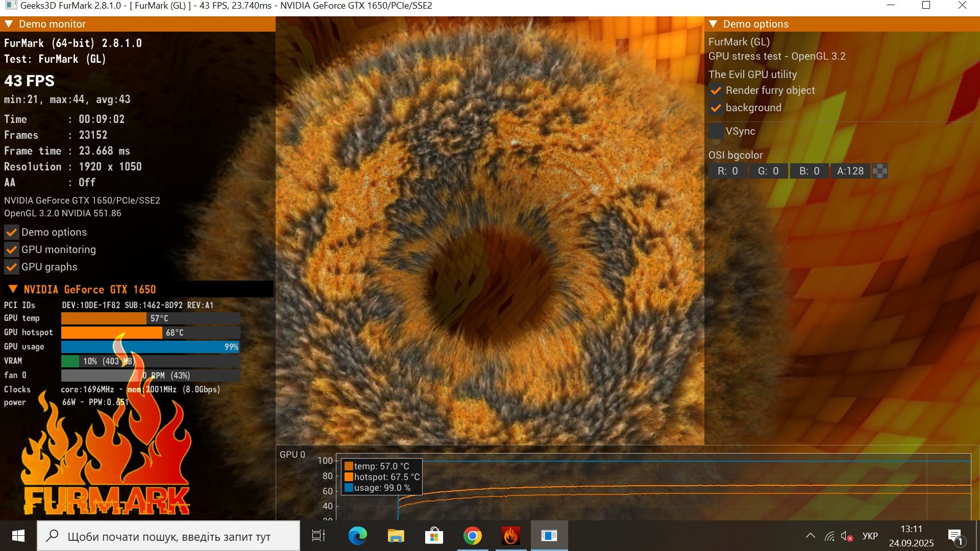Open the OSI bgcolor checkered swatch
Image resolution: width=980 pixels, height=551 pixels.
pos(880,171)
